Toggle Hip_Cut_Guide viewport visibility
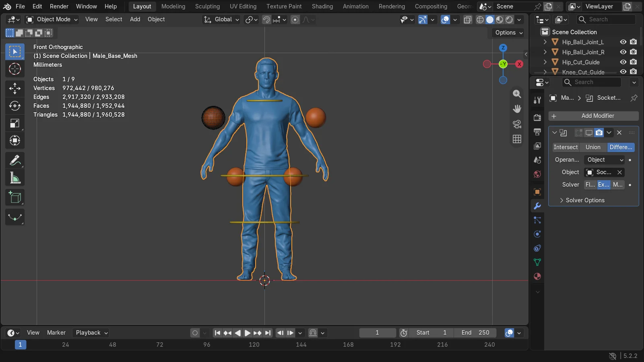The height and width of the screenshot is (362, 644). [623, 62]
